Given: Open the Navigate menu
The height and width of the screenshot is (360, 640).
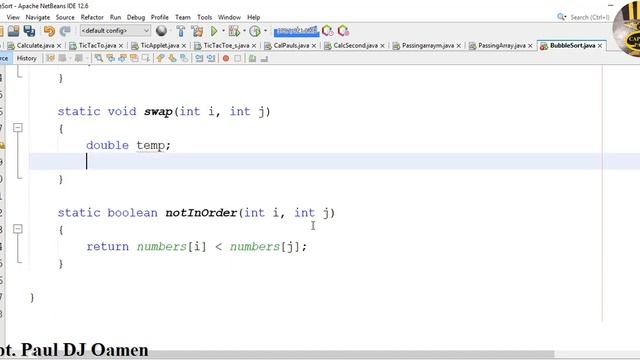Looking at the screenshot, I should click(38, 17).
